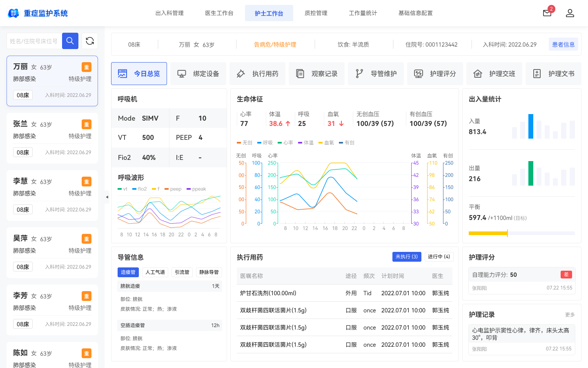
Task: Open the 护理文书 tab
Action: (x=553, y=74)
